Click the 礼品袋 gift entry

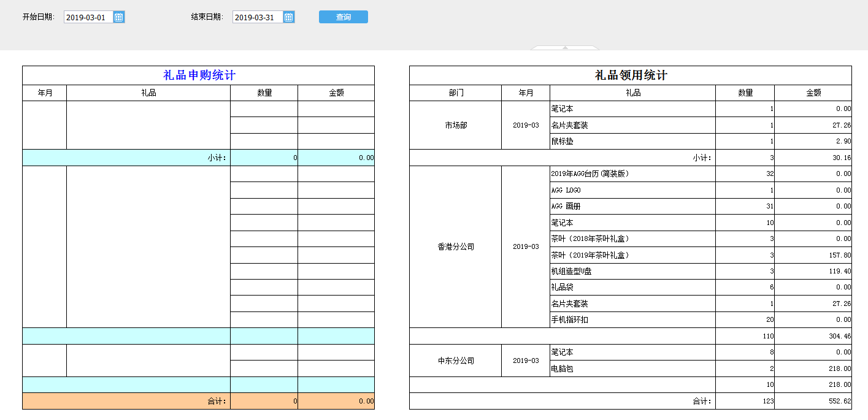[563, 287]
